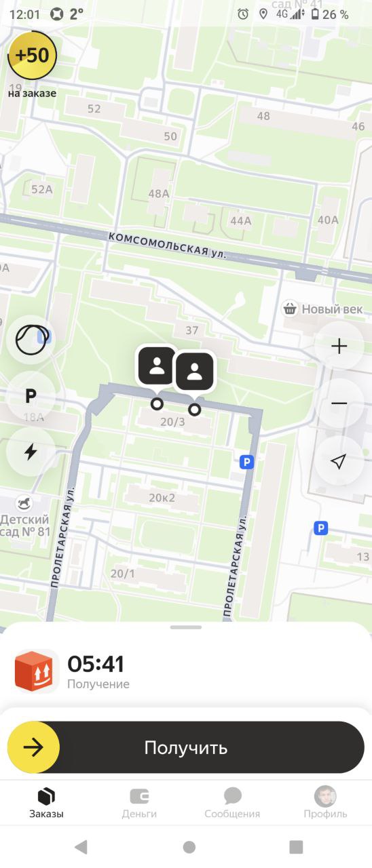
Task: Toggle the parking layer P button
Action: (x=31, y=396)
